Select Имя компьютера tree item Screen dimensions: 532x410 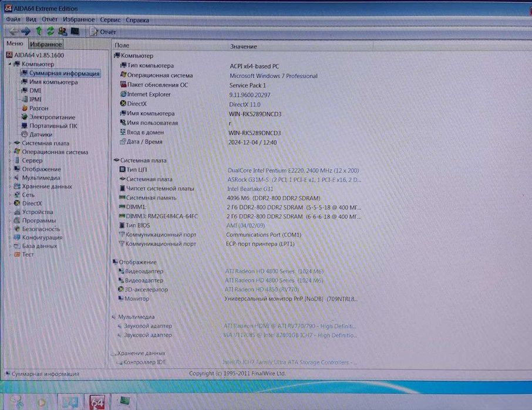coord(49,82)
